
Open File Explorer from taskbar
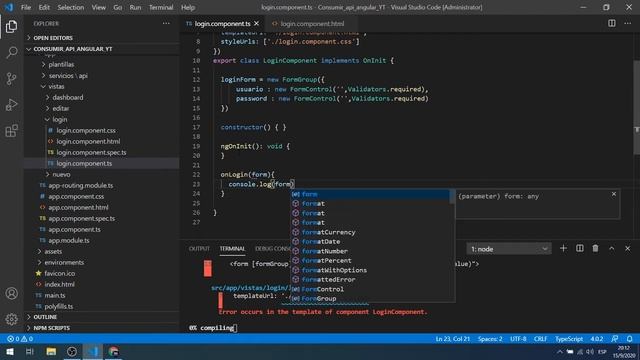point(51,351)
